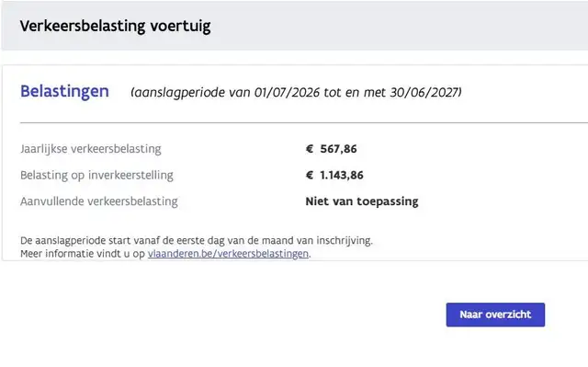Screen dimensions: 588x367
Task: Select the aanslagperiode date range text
Action: click(296, 92)
